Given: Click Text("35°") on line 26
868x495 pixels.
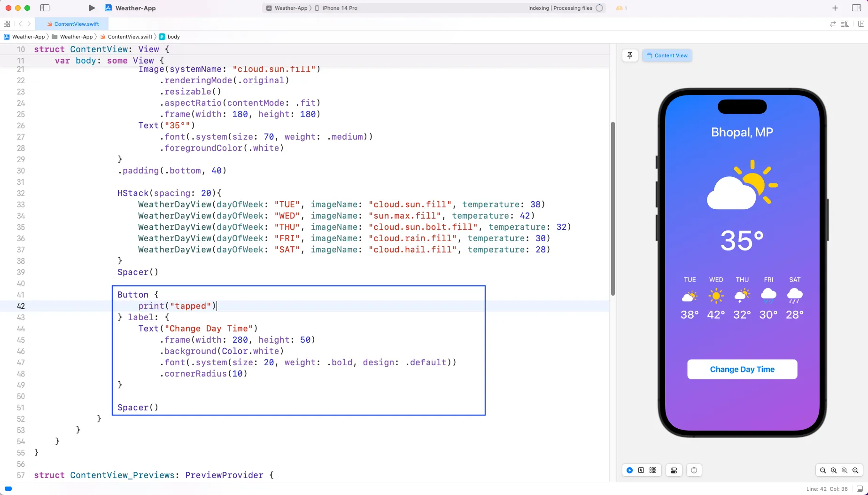Looking at the screenshot, I should coord(166,126).
